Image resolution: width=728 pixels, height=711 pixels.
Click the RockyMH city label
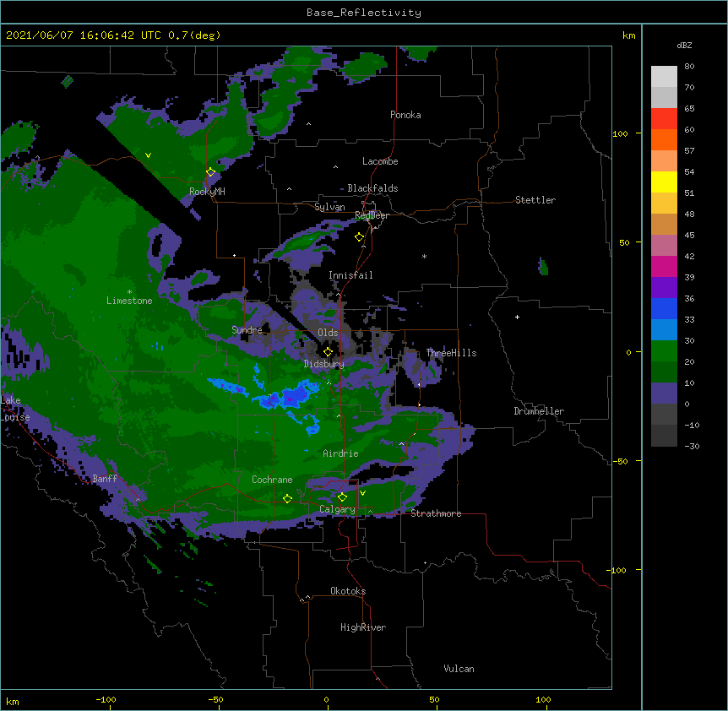click(x=207, y=192)
